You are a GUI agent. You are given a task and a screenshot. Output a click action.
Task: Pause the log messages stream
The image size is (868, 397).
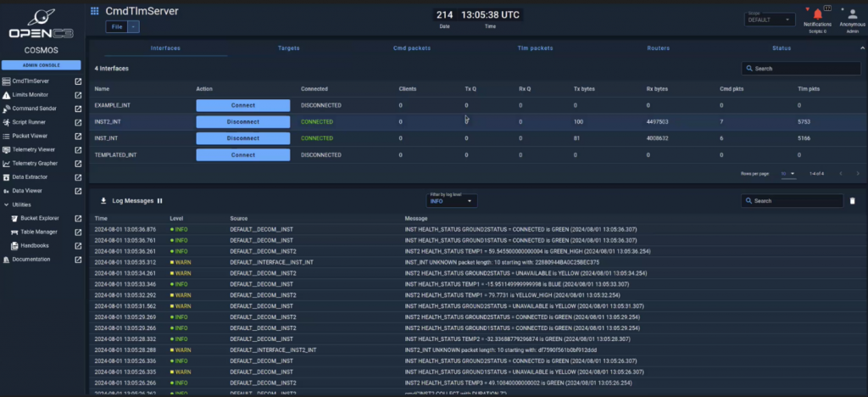pyautogui.click(x=159, y=201)
